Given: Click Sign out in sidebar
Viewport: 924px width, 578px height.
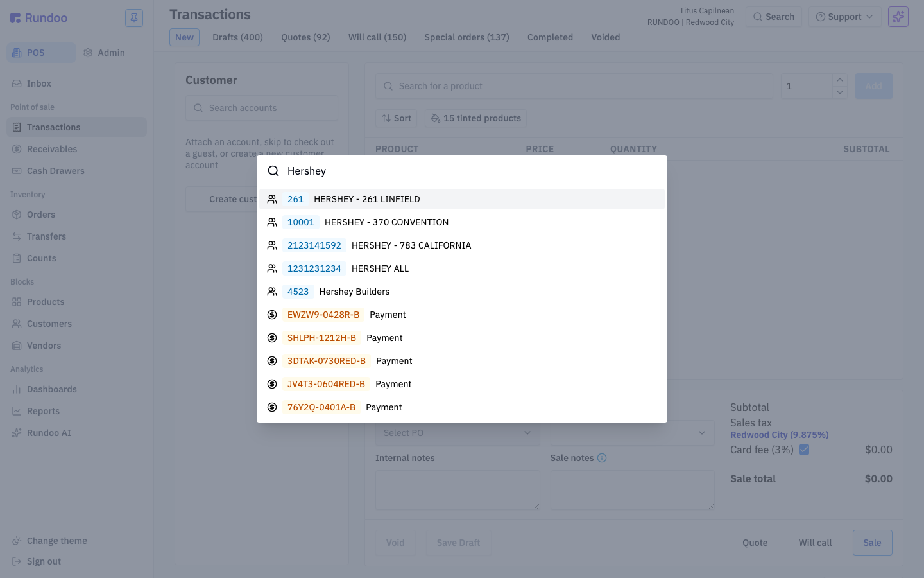Looking at the screenshot, I should pyautogui.click(x=77, y=561).
